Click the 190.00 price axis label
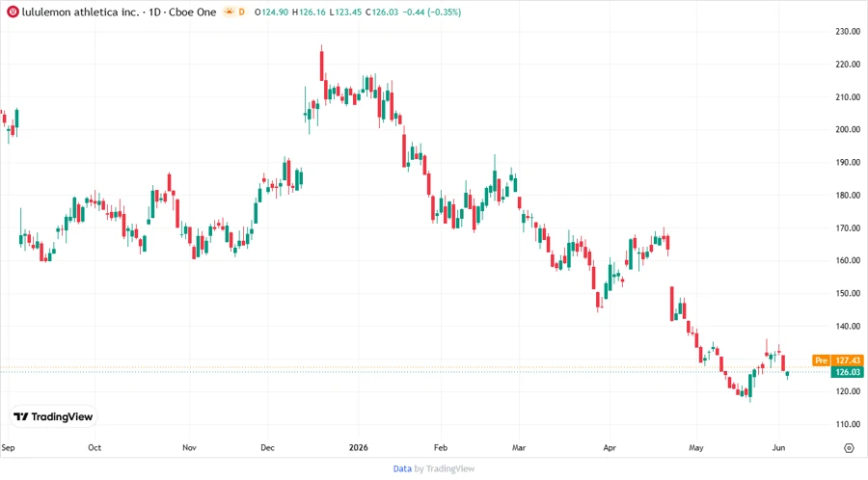Screen dimensions: 868x480 pyautogui.click(x=848, y=163)
